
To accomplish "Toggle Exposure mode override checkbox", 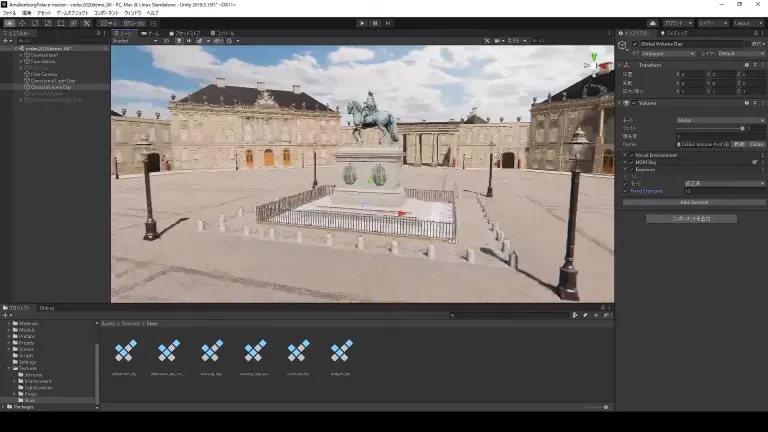I will click(625, 184).
